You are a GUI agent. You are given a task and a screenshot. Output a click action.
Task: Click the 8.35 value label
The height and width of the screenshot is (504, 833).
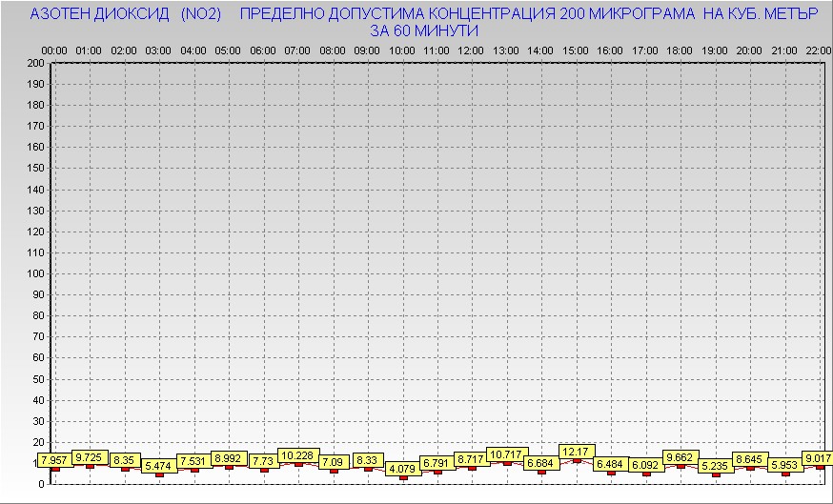coord(124,460)
